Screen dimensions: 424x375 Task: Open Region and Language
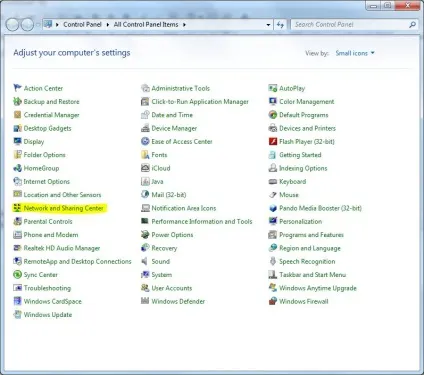tap(310, 248)
